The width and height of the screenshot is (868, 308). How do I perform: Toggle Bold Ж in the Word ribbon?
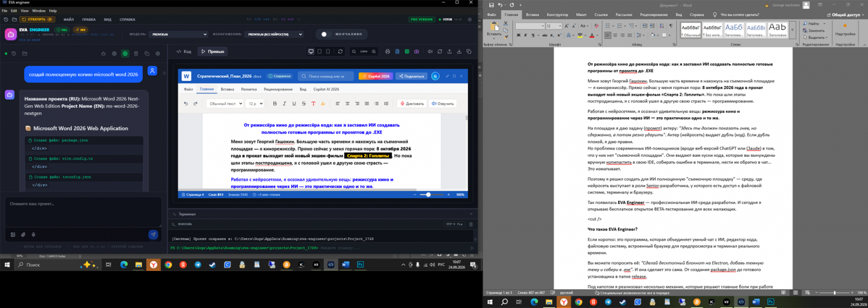point(519,35)
